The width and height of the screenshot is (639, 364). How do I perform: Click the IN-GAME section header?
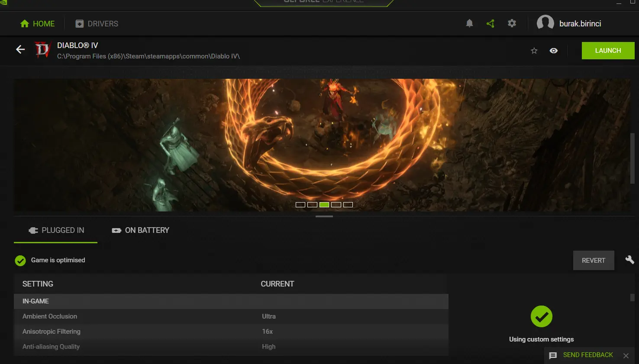point(231,301)
